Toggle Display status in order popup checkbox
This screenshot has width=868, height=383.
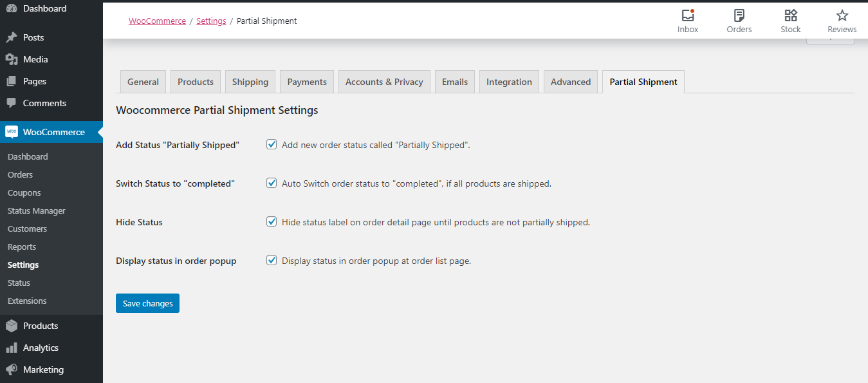(x=272, y=261)
